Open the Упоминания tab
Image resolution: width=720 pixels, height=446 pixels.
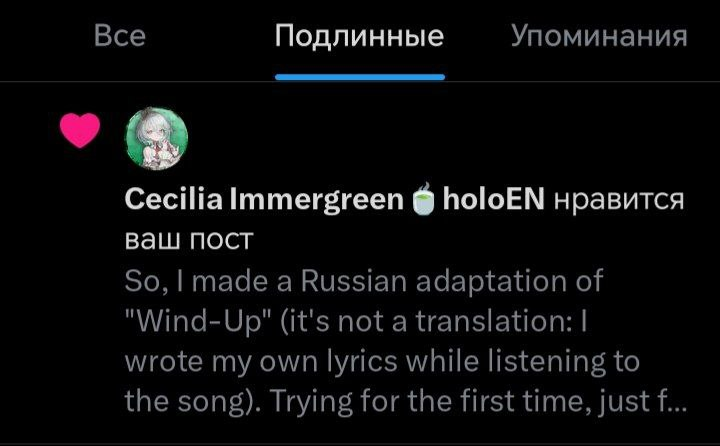pyautogui.click(x=598, y=37)
